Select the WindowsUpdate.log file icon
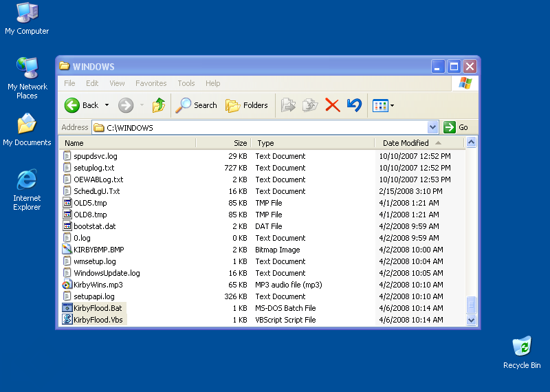 tap(67, 272)
